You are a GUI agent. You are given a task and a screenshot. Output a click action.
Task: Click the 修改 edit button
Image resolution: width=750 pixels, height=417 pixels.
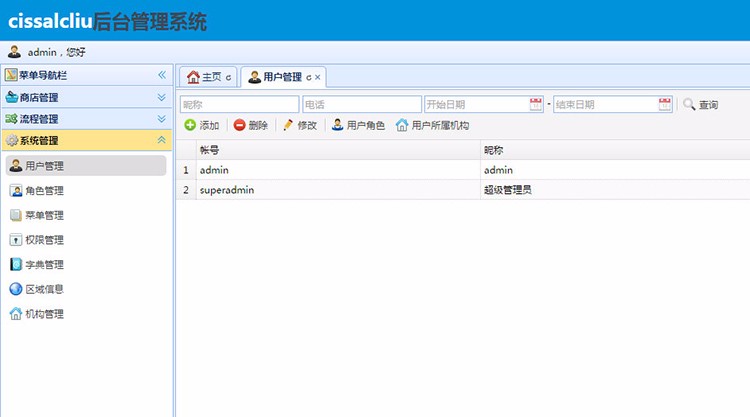click(x=300, y=125)
